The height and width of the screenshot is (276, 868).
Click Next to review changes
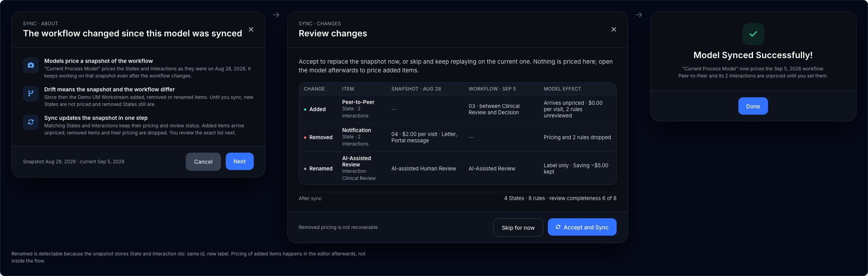(240, 161)
